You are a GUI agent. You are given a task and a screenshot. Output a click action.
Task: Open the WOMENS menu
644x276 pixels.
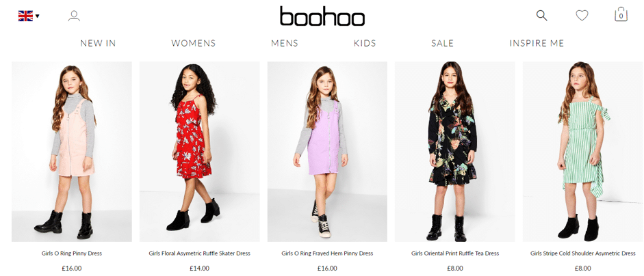pos(194,43)
